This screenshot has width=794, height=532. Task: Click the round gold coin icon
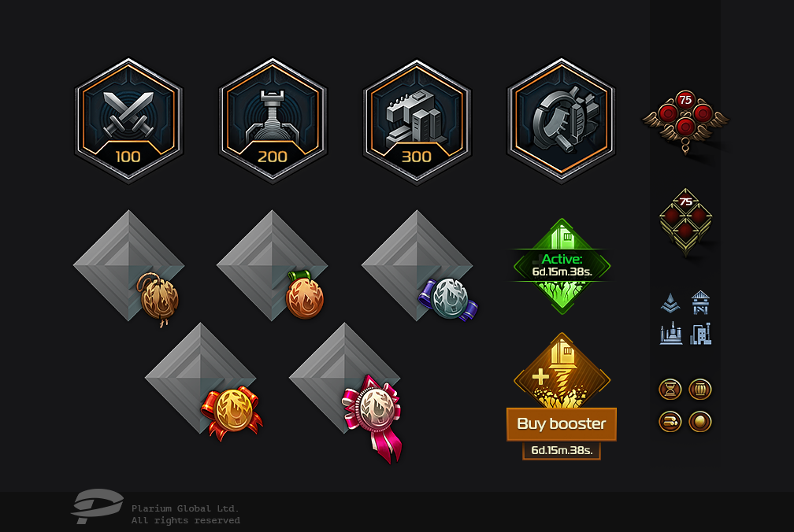pos(700,421)
